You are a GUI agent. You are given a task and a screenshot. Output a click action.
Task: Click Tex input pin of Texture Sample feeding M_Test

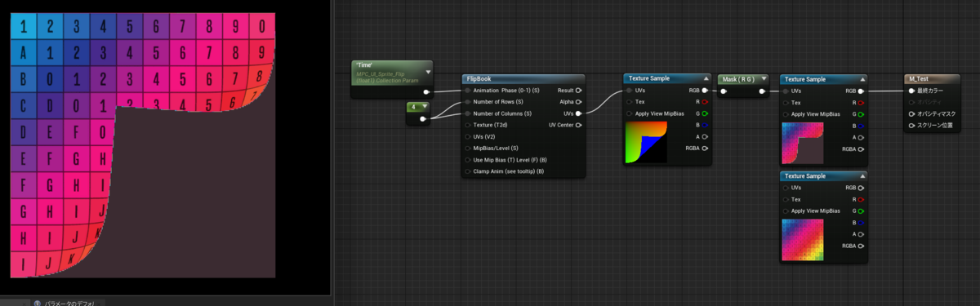[x=786, y=103]
